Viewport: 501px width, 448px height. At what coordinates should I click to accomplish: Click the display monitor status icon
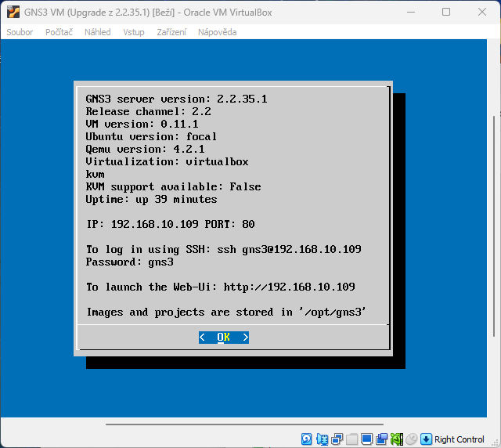pyautogui.click(x=366, y=439)
